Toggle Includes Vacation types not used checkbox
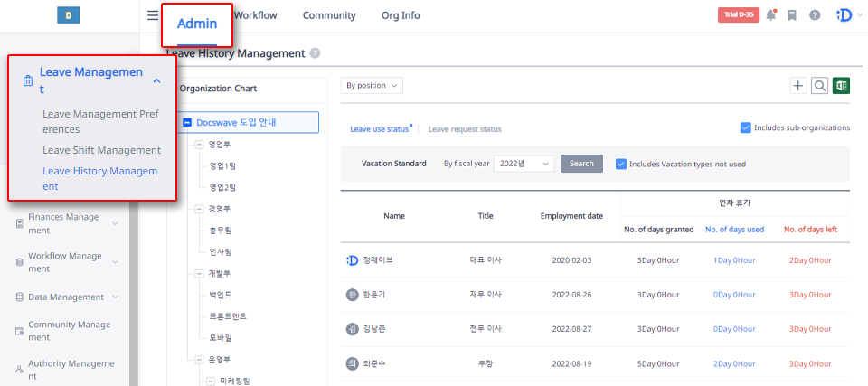868x386 pixels. click(621, 164)
